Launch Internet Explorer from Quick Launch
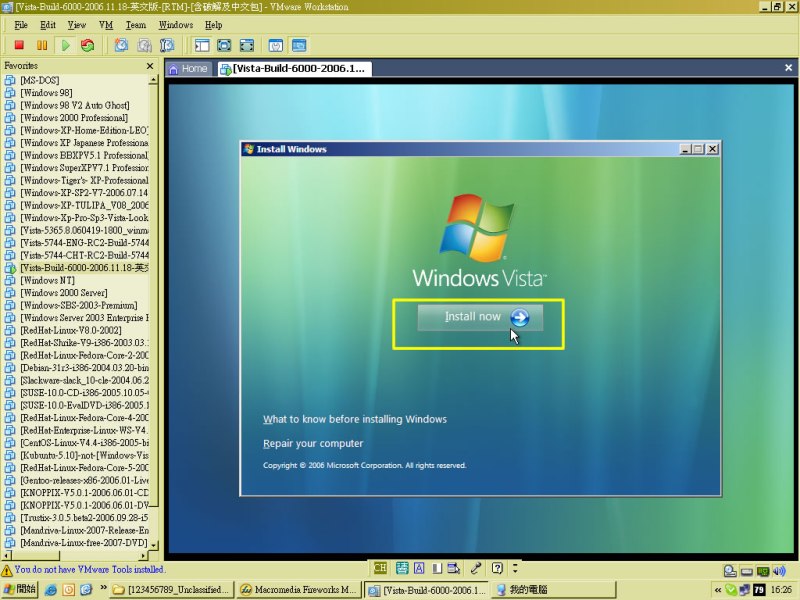800x600 pixels. [x=51, y=590]
